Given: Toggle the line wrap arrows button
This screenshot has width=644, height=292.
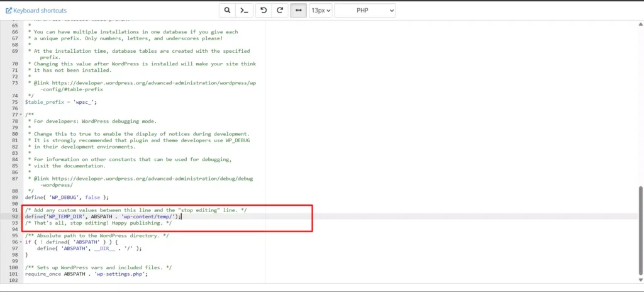Looking at the screenshot, I should [x=299, y=11].
